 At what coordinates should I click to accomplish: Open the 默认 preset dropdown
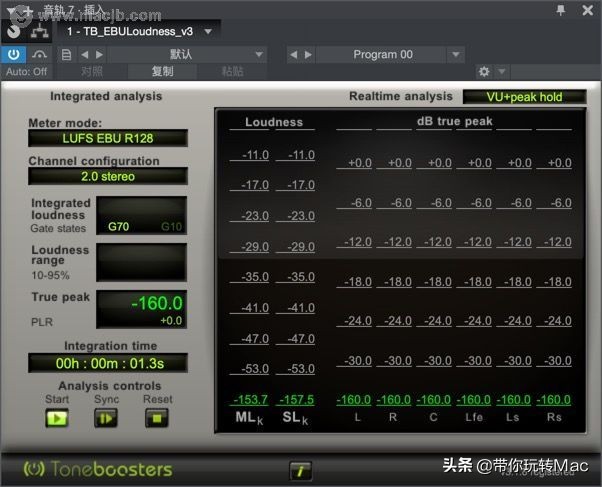click(x=187, y=55)
